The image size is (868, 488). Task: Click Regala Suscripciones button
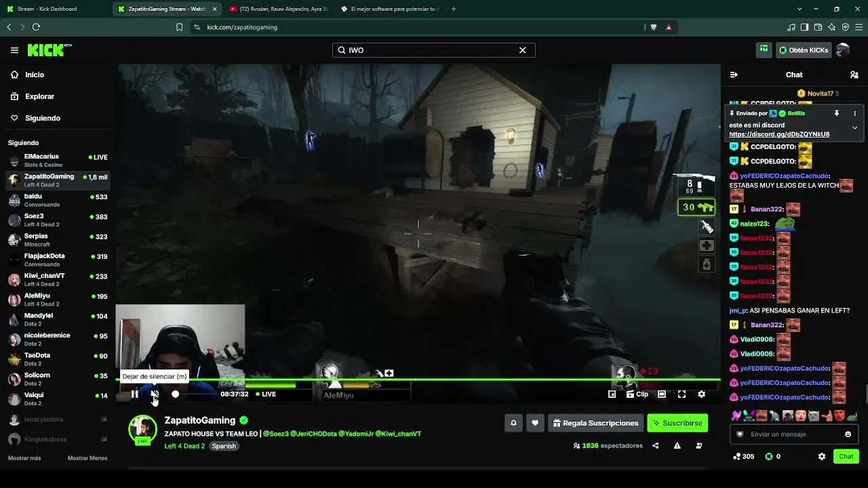click(595, 423)
